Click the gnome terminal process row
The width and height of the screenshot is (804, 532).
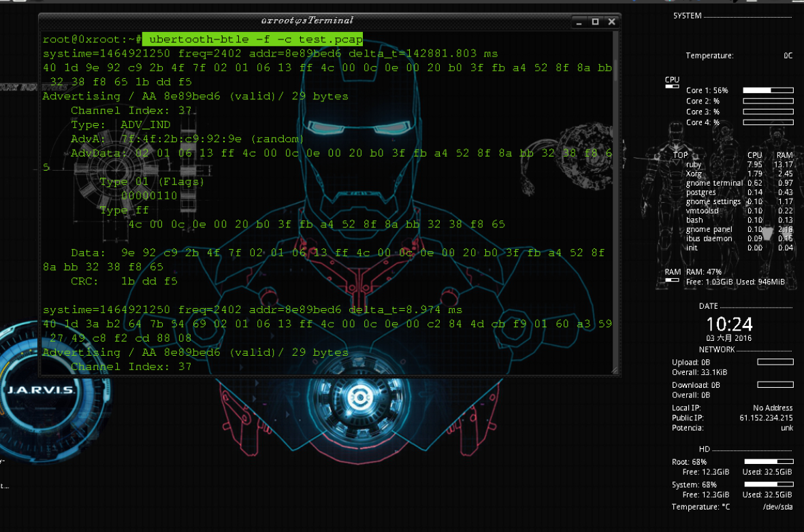[739, 183]
